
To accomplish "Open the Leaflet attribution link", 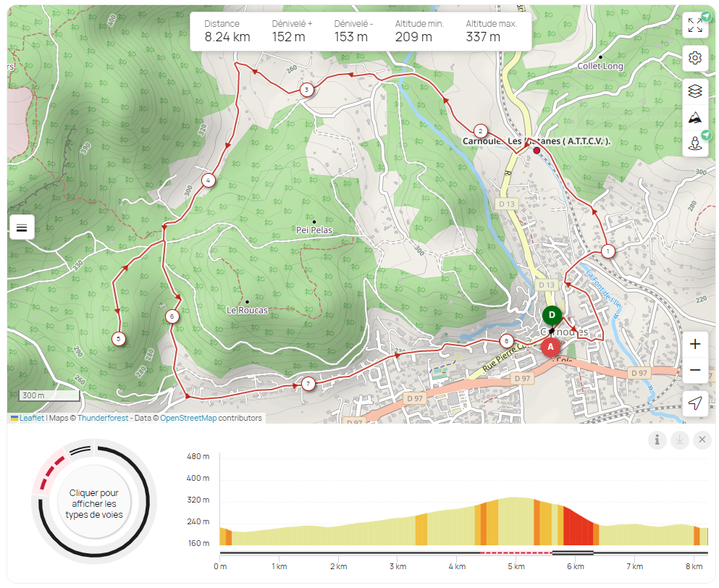I will [31, 418].
